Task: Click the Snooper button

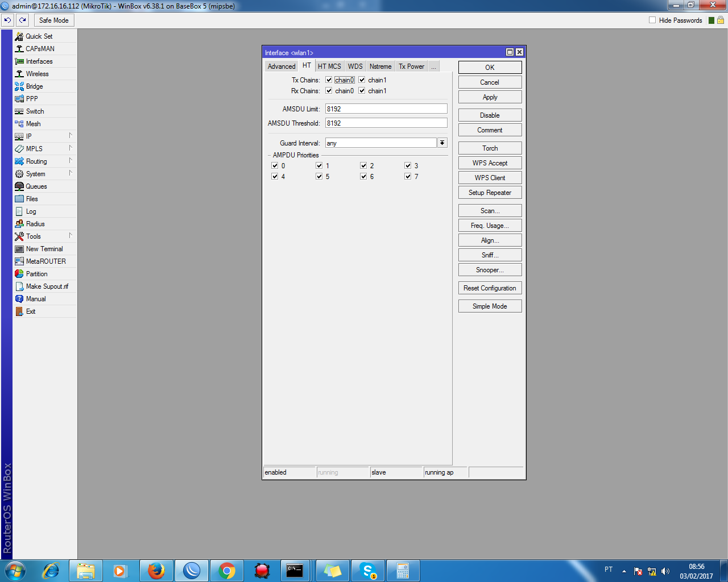Action: pyautogui.click(x=490, y=270)
